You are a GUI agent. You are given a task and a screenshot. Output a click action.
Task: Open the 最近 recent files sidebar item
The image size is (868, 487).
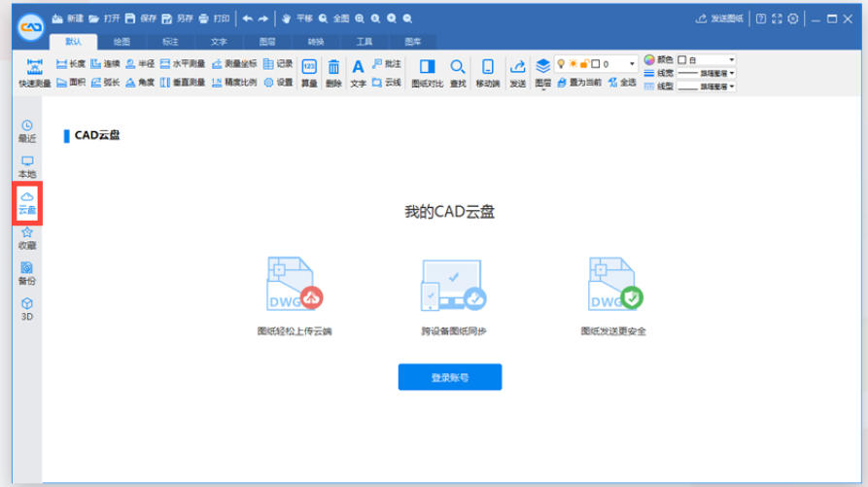(27, 131)
